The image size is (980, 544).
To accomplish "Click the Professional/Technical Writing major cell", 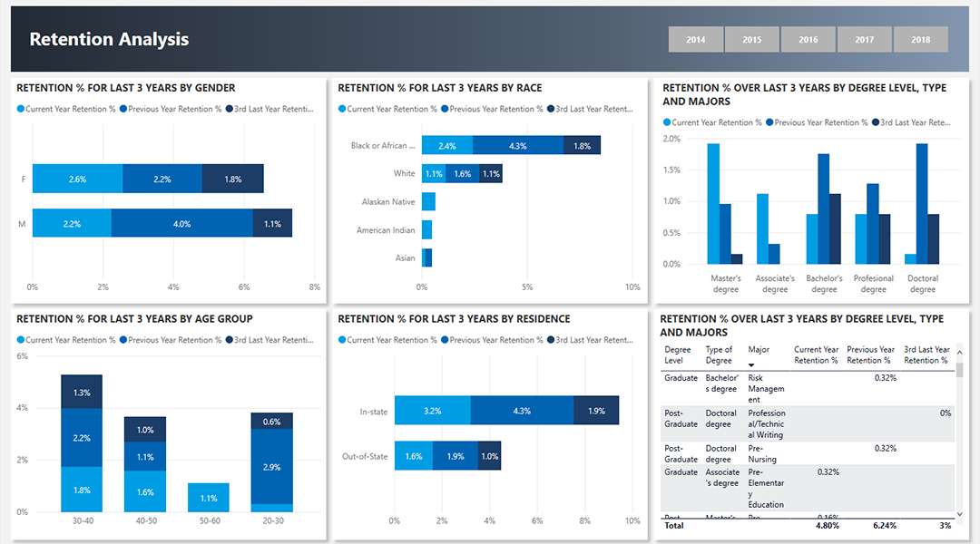I will point(766,424).
